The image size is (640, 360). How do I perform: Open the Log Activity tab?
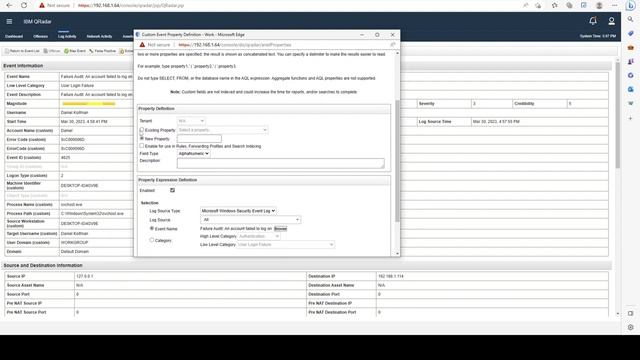coord(67,36)
